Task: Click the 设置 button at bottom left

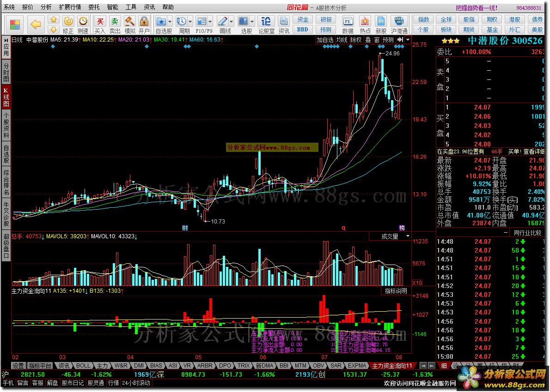Action: point(18,366)
